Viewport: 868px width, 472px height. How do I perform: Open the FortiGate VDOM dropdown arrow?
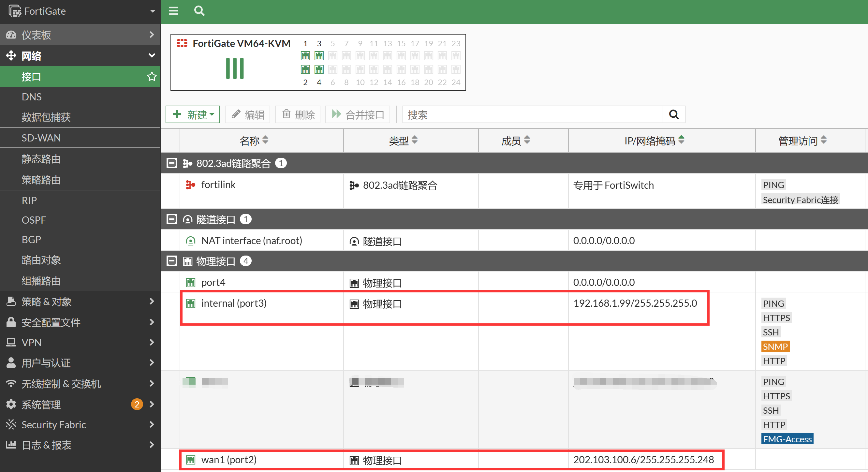pyautogui.click(x=152, y=11)
